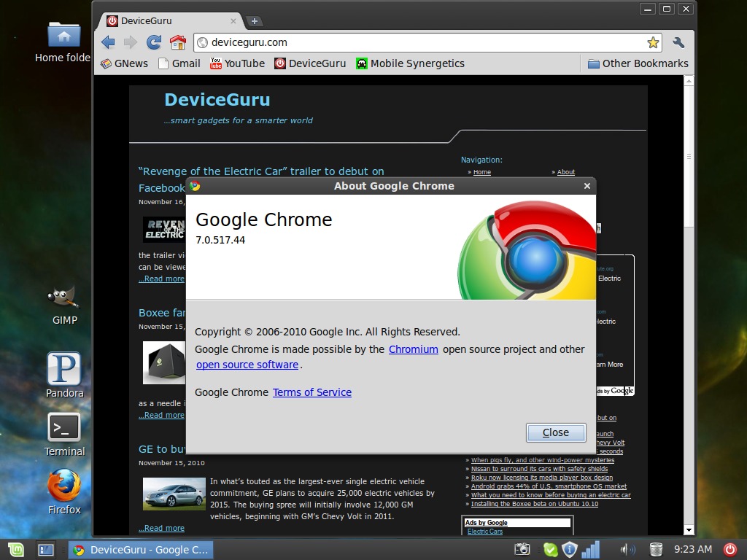The image size is (747, 560).
Task: Click the show desktop taskbar icon
Action: click(x=46, y=550)
